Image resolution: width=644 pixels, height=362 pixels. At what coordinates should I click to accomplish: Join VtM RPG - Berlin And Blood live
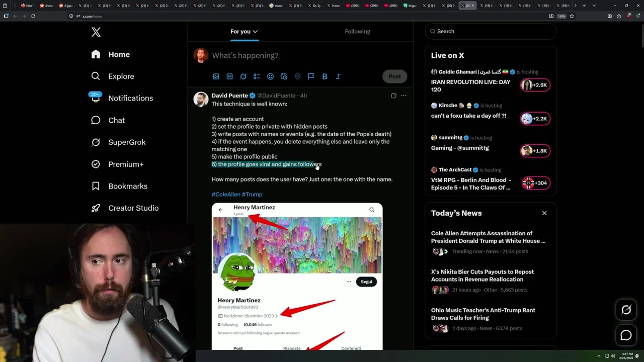(471, 184)
